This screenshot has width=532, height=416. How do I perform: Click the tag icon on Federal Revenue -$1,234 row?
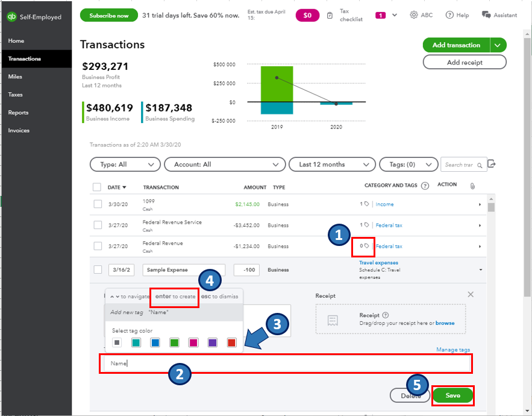[x=366, y=246]
